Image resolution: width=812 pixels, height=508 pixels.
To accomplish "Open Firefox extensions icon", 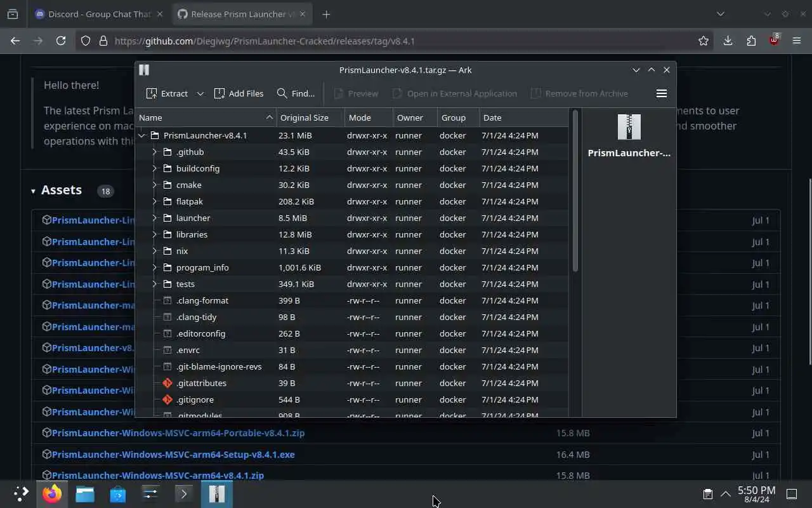I will (x=751, y=41).
